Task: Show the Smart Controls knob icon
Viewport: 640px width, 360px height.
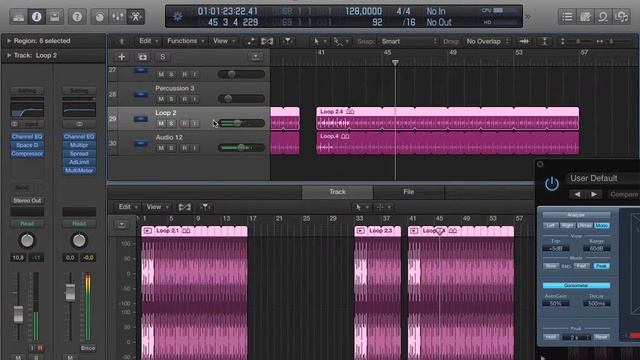Action: [99, 17]
